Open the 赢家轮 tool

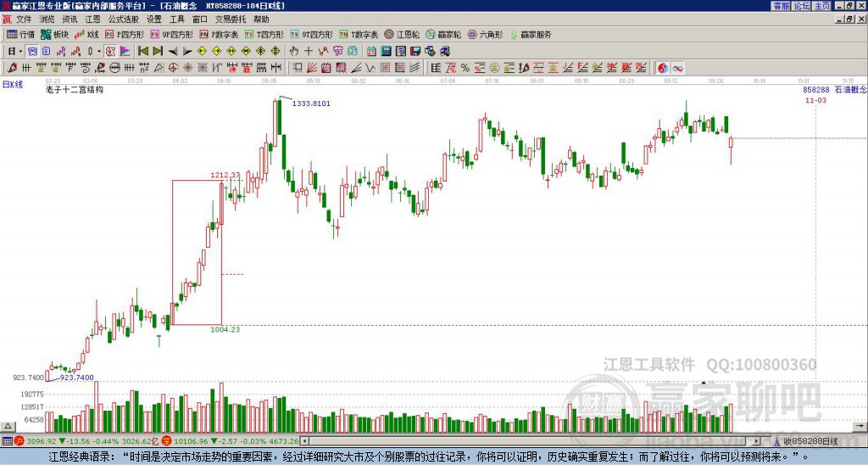[x=443, y=34]
